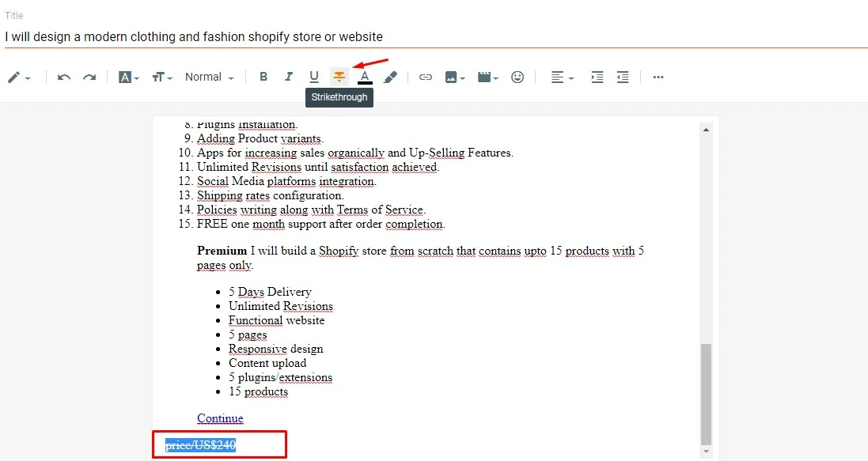The image size is (868, 461).
Task: Click 'Policies writing along with Terms' line
Action: (311, 210)
